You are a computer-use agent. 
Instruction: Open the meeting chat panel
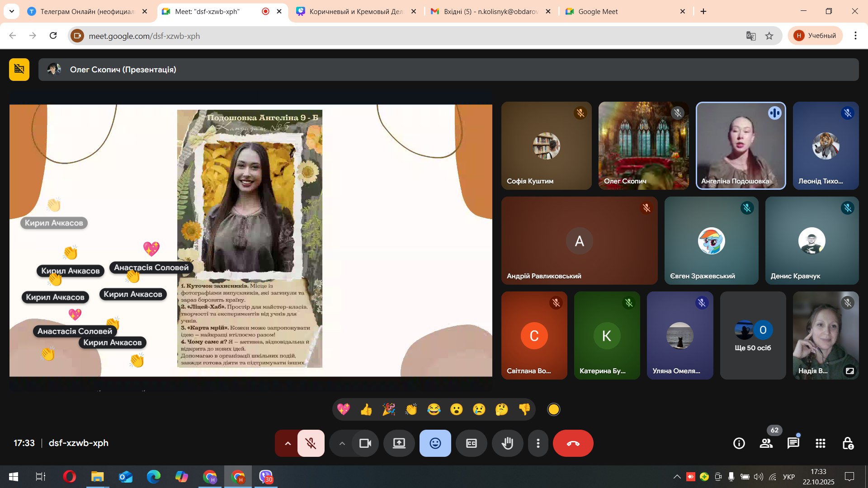793,443
